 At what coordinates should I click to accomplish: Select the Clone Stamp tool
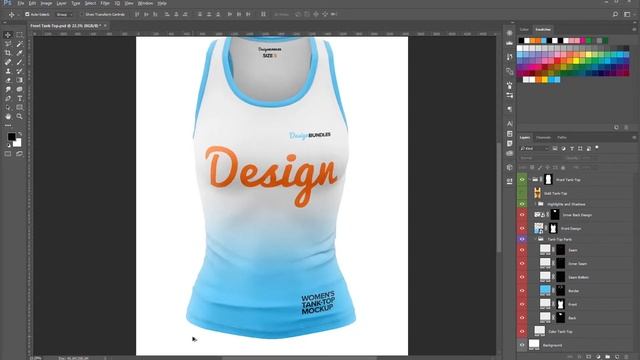(x=8, y=71)
